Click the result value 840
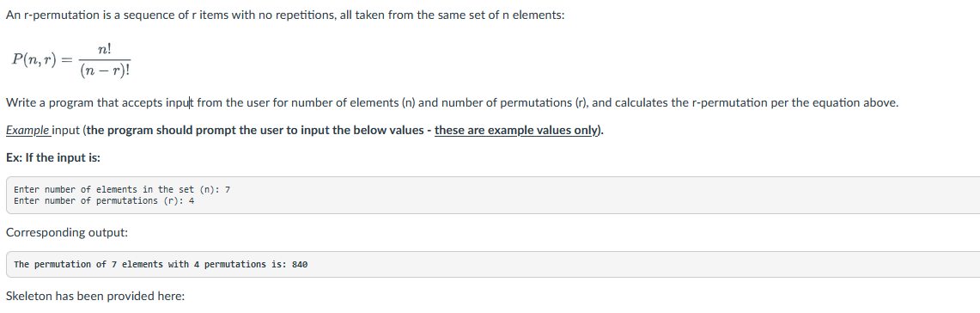The height and width of the screenshot is (313, 980). 300,264
